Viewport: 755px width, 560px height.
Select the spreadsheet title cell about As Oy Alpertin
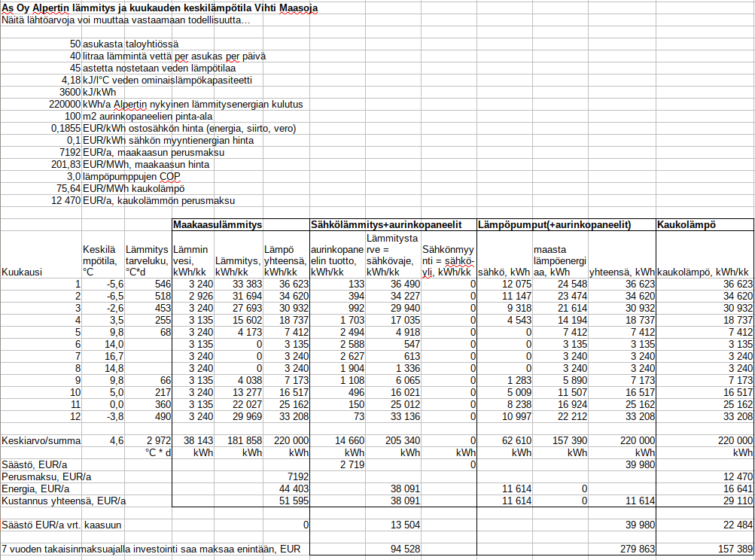tap(159, 8)
